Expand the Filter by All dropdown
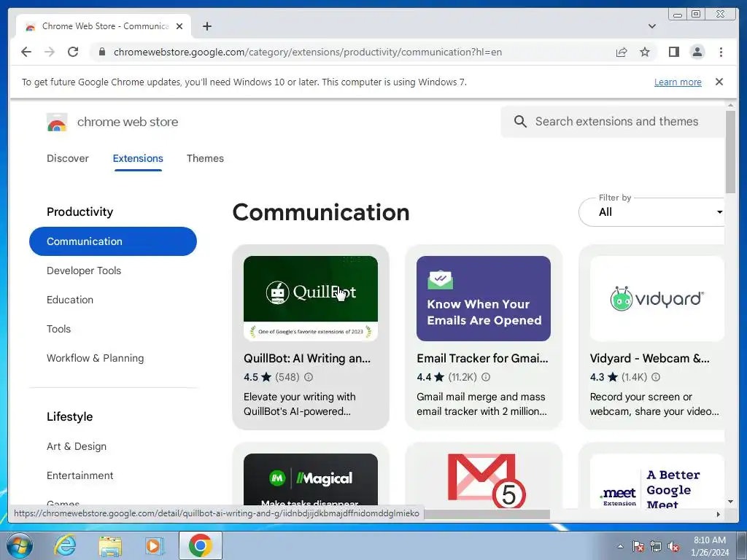Screen dimensions: 747x560 (x=651, y=212)
